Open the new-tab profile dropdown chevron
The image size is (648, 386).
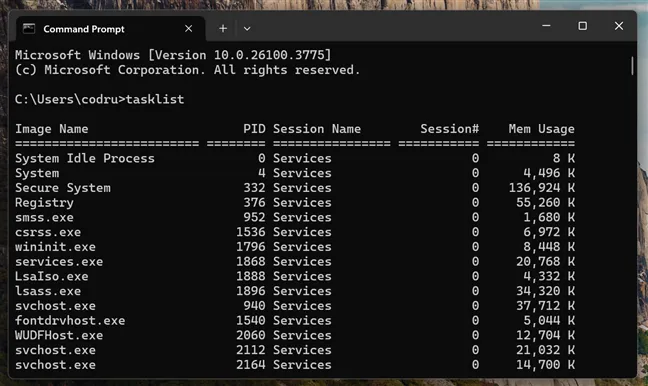coord(247,29)
